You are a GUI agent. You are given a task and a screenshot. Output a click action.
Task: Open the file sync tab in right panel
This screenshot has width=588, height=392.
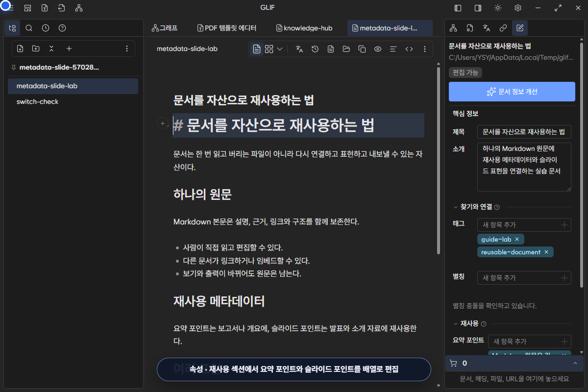pyautogui.click(x=470, y=28)
